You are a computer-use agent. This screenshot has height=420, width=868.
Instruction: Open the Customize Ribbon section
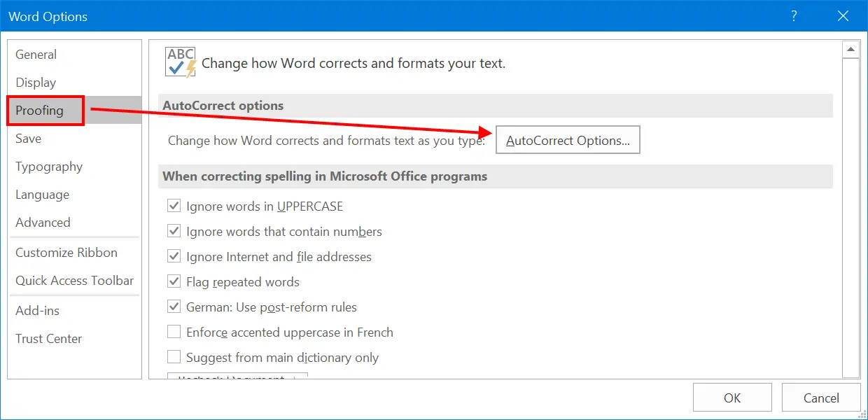[x=66, y=252]
